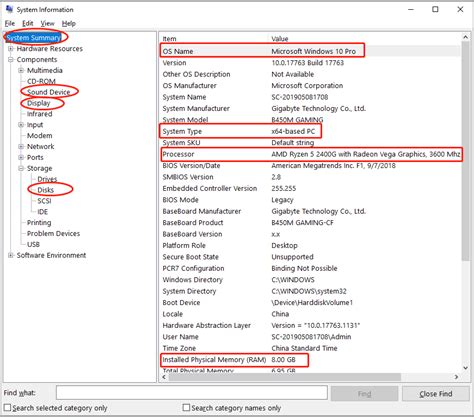
Task: Click the horizontal scrollbar right arrow
Action: [456, 377]
